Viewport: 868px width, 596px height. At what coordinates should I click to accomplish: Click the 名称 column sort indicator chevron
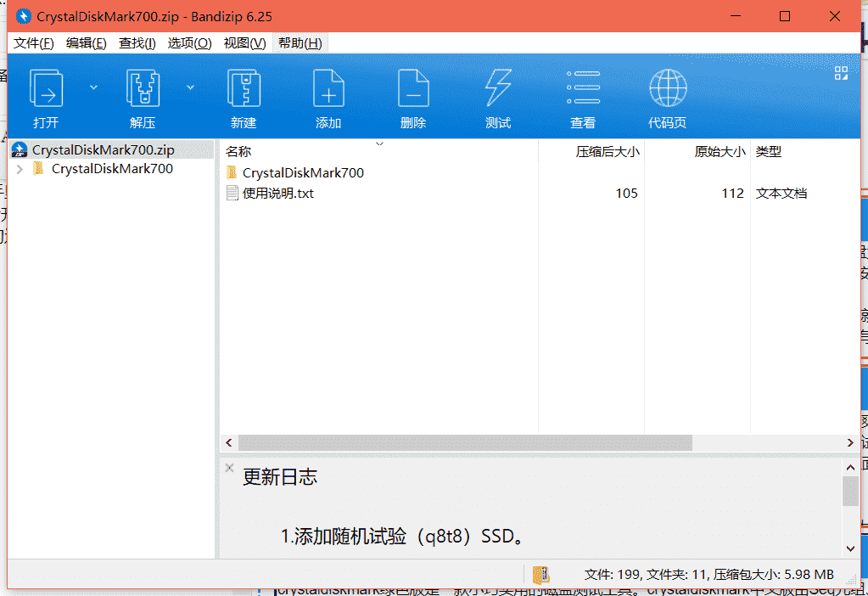(379, 144)
